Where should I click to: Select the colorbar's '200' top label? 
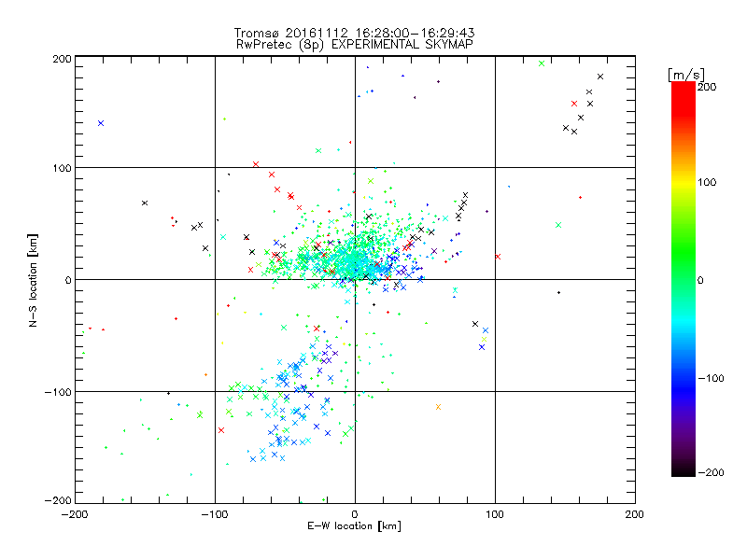(707, 87)
